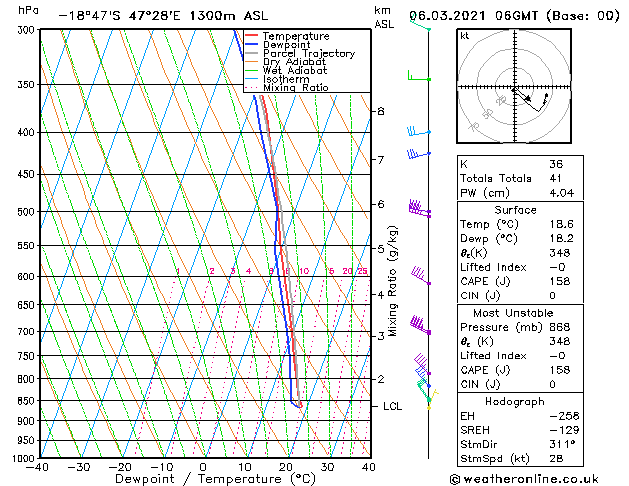The width and height of the screenshot is (629, 486).
Task: Click the 300 hPa pressure axis label
Action: [28, 30]
